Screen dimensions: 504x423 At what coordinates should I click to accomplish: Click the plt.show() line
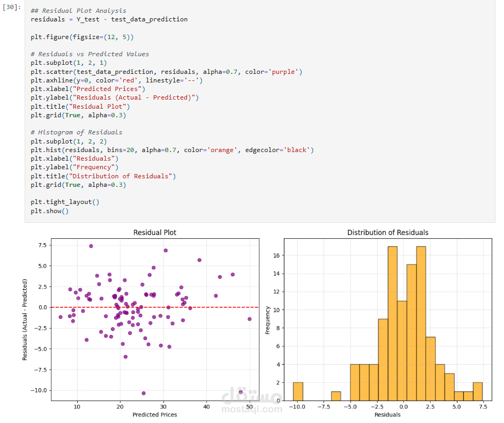tap(49, 211)
